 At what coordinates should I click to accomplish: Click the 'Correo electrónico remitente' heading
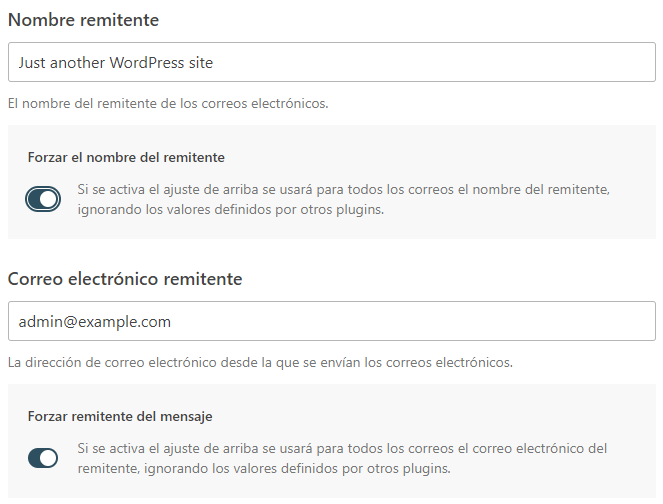coord(125,279)
